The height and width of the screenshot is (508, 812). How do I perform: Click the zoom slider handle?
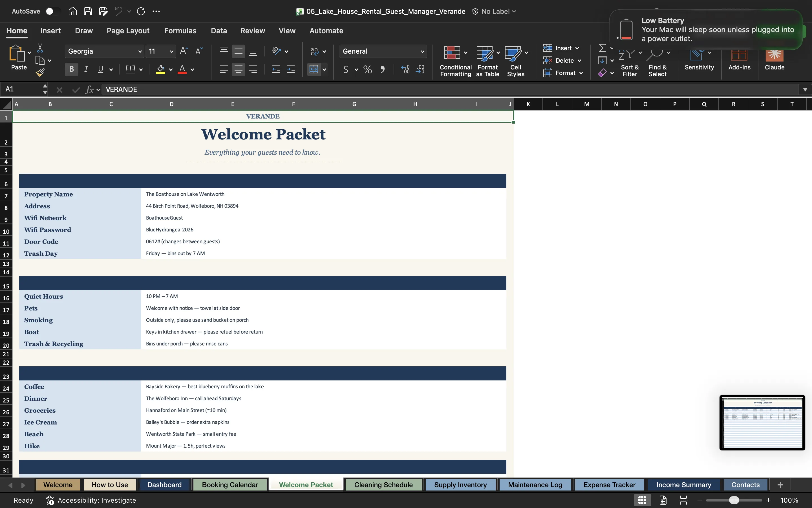[x=734, y=500]
